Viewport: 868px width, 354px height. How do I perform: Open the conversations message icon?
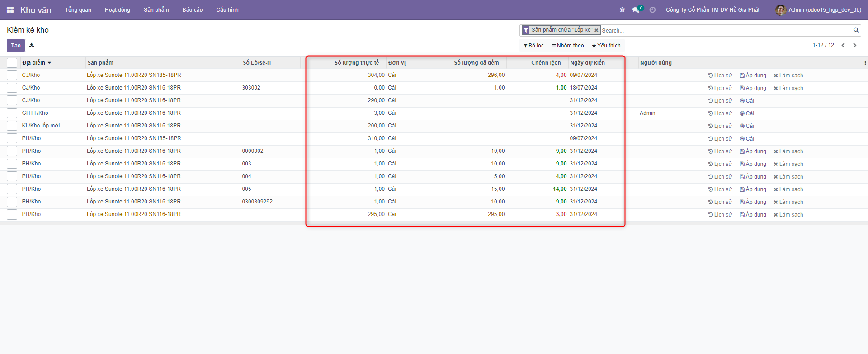click(636, 9)
